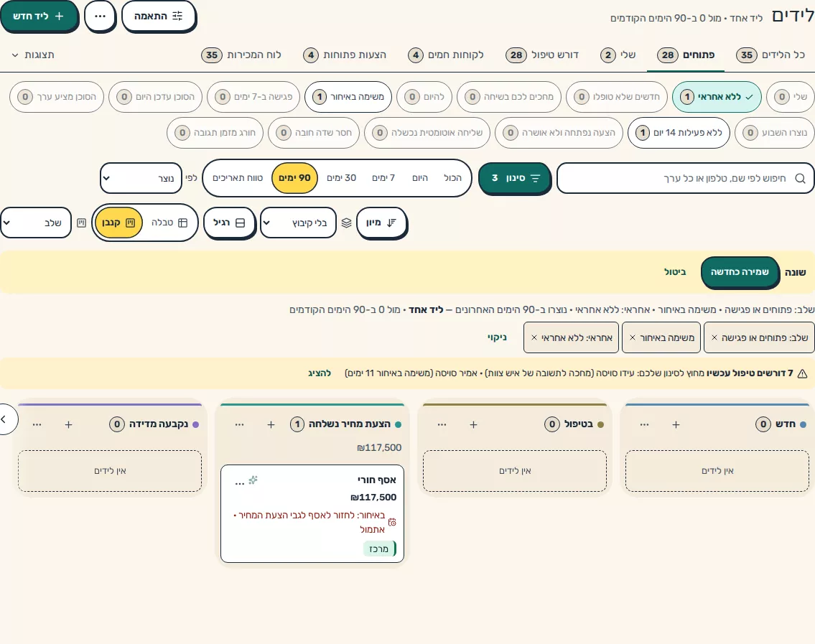The height and width of the screenshot is (644, 815).
Task: Switch to כל הלידים tab
Action: (x=770, y=55)
